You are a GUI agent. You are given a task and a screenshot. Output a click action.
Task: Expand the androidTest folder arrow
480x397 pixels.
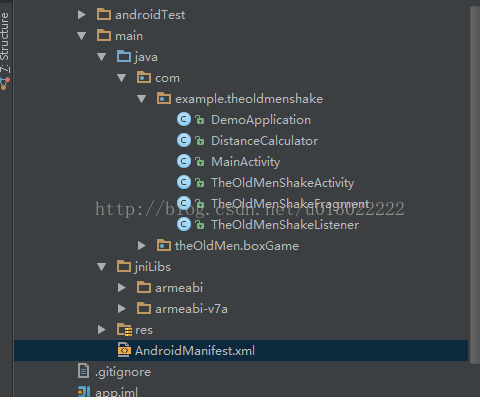(82, 15)
